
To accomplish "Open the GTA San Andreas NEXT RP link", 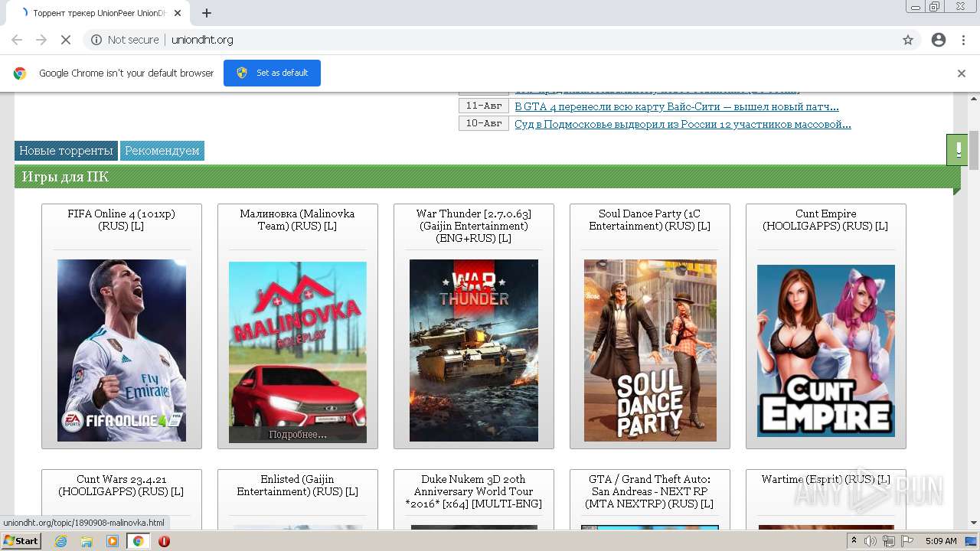I will pyautogui.click(x=649, y=491).
